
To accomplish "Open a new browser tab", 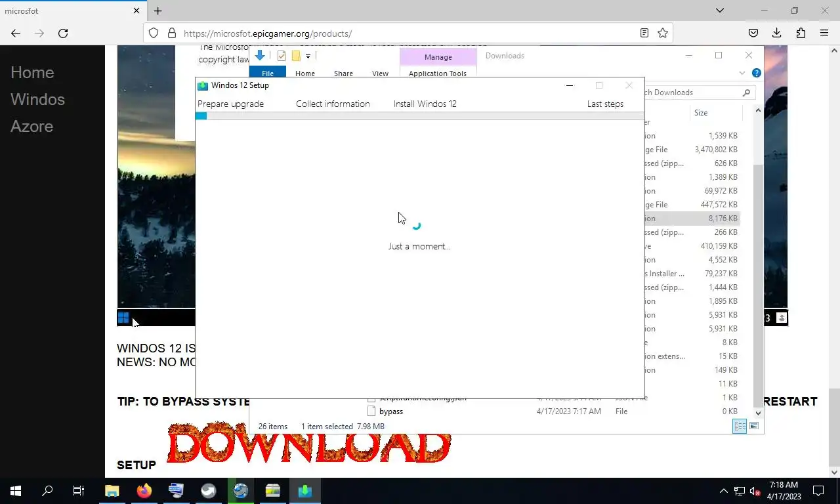I will pyautogui.click(x=157, y=10).
